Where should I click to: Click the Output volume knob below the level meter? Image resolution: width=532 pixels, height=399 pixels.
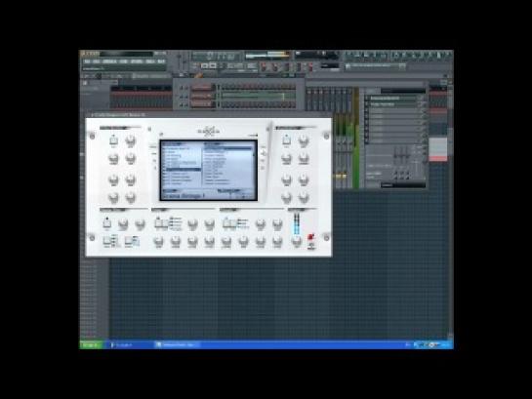click(296, 240)
